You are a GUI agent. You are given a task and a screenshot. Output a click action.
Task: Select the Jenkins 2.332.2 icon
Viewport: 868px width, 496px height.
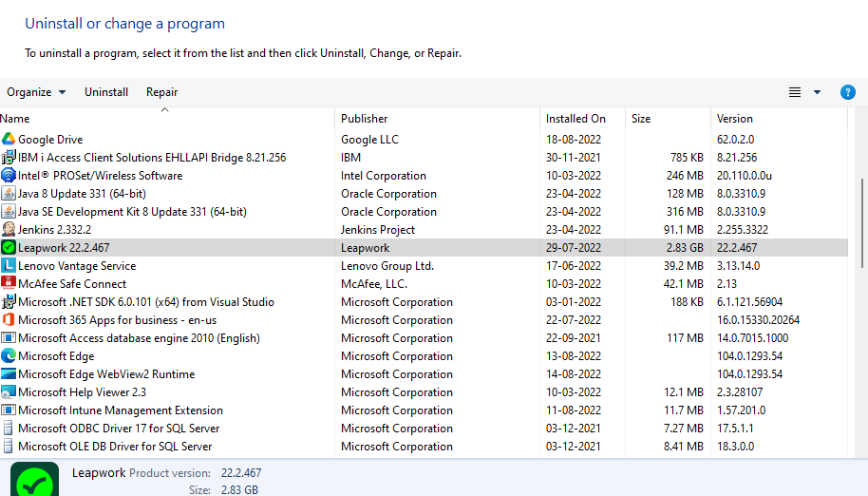[x=9, y=230]
